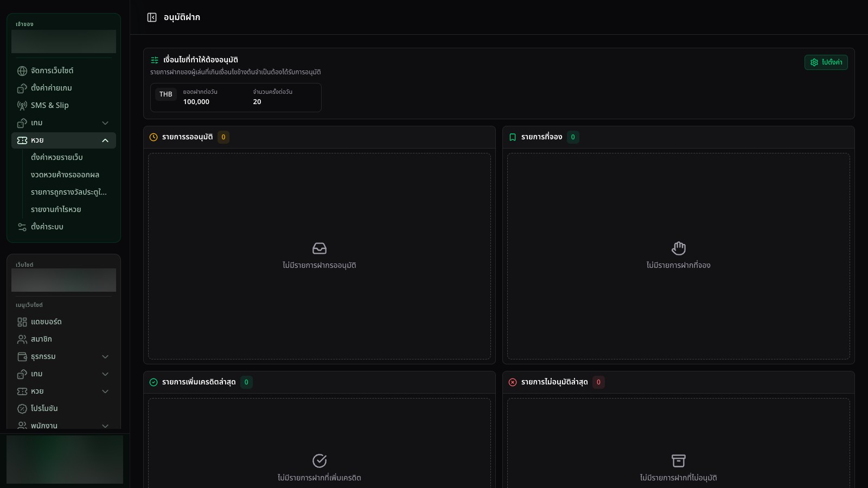Viewport: 868px width, 488px height.
Task: Click the โปรโมชัน discount badge icon
Action: pos(22,409)
